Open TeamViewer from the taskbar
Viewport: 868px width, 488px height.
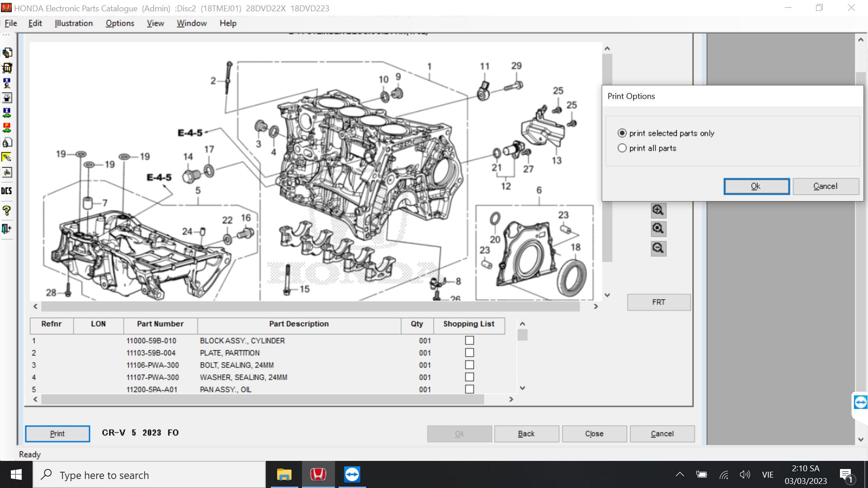(352, 474)
